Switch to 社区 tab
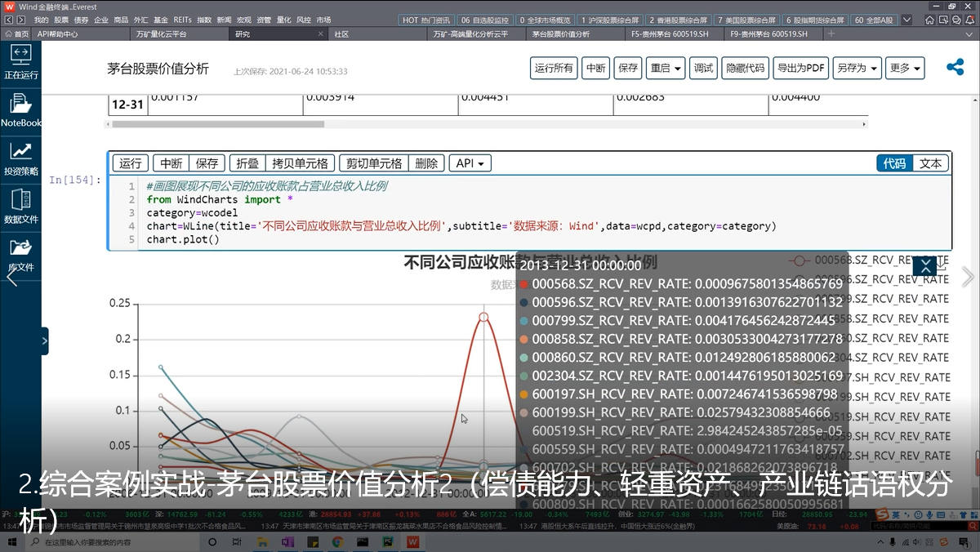The image size is (980, 552). [x=378, y=34]
